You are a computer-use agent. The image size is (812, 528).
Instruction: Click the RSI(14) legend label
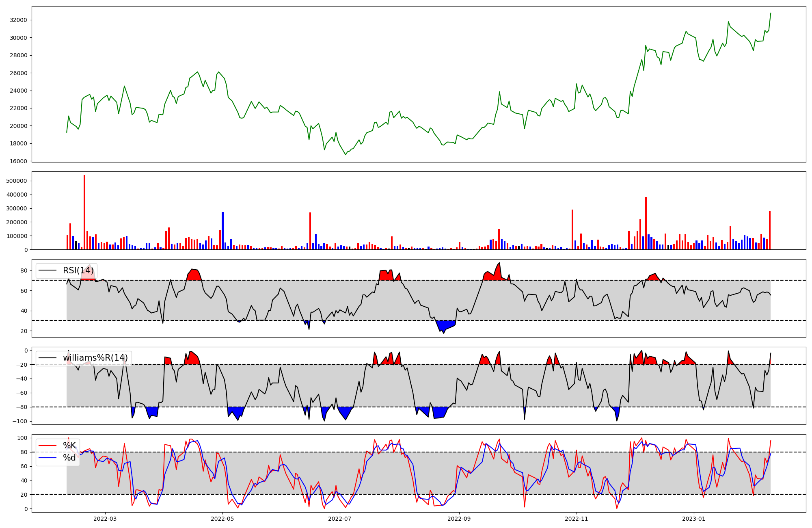coord(78,270)
